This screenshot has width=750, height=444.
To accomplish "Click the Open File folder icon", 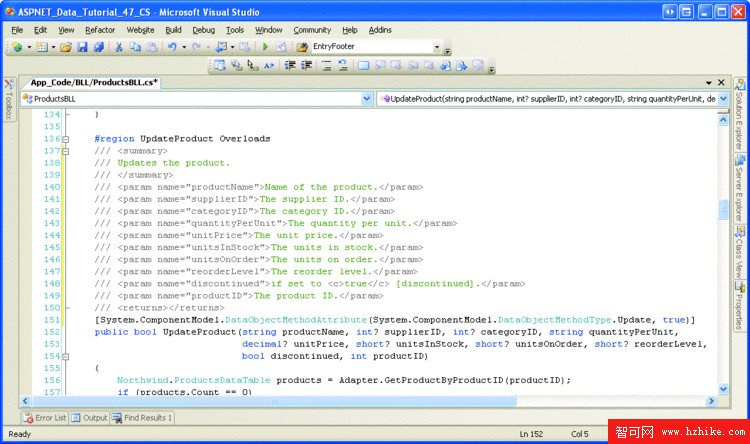I will pyautogui.click(x=66, y=47).
